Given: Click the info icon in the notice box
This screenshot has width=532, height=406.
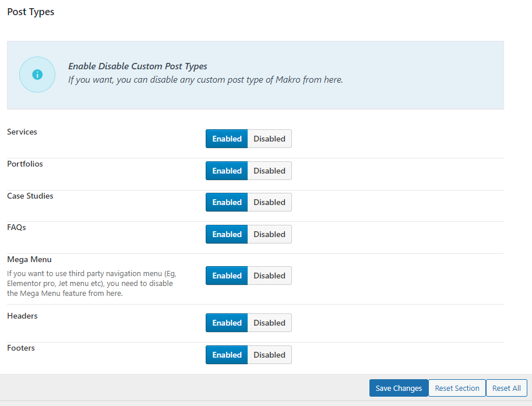Looking at the screenshot, I should coord(37,75).
